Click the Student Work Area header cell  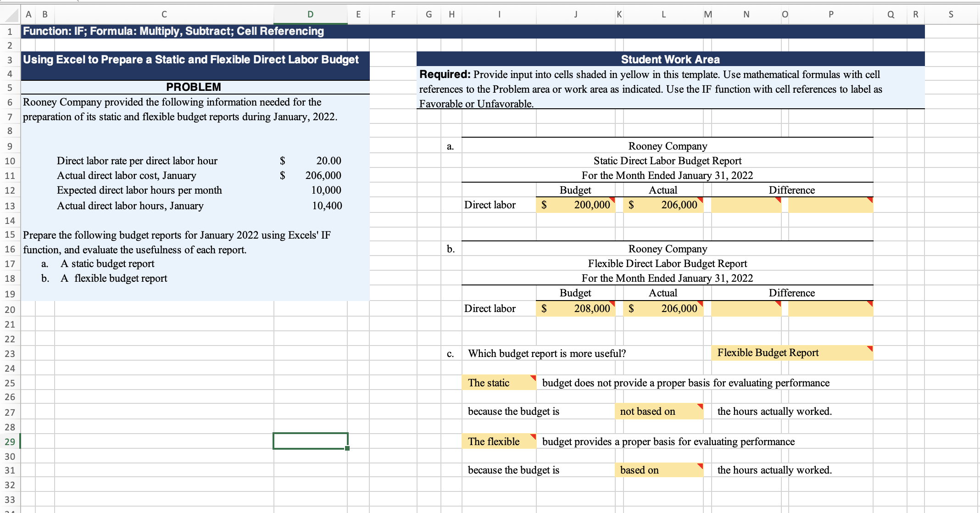pyautogui.click(x=670, y=59)
